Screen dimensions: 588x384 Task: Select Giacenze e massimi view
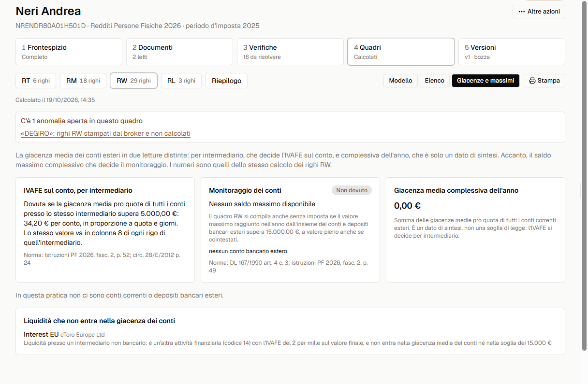click(485, 81)
